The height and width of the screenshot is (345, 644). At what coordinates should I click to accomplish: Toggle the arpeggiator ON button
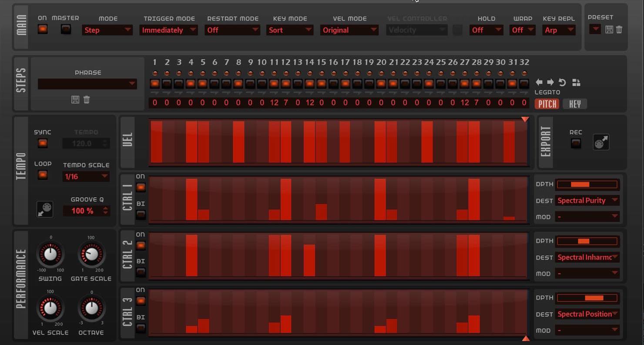(x=43, y=29)
